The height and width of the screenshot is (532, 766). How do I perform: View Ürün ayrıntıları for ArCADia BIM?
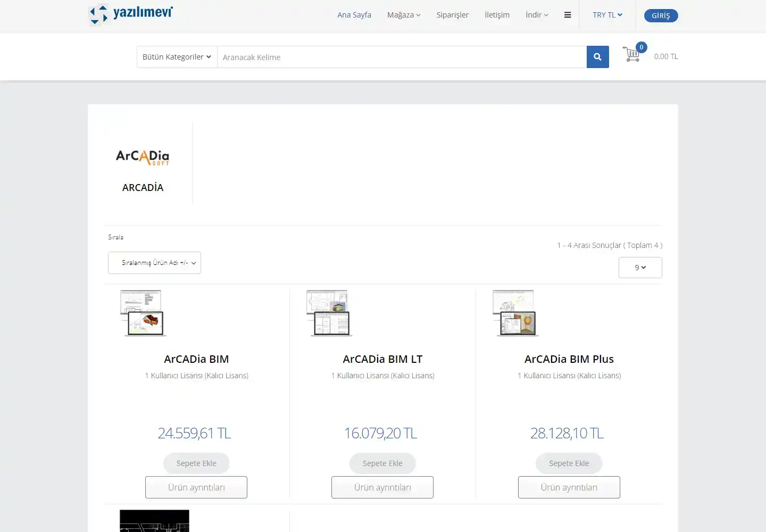pos(196,487)
